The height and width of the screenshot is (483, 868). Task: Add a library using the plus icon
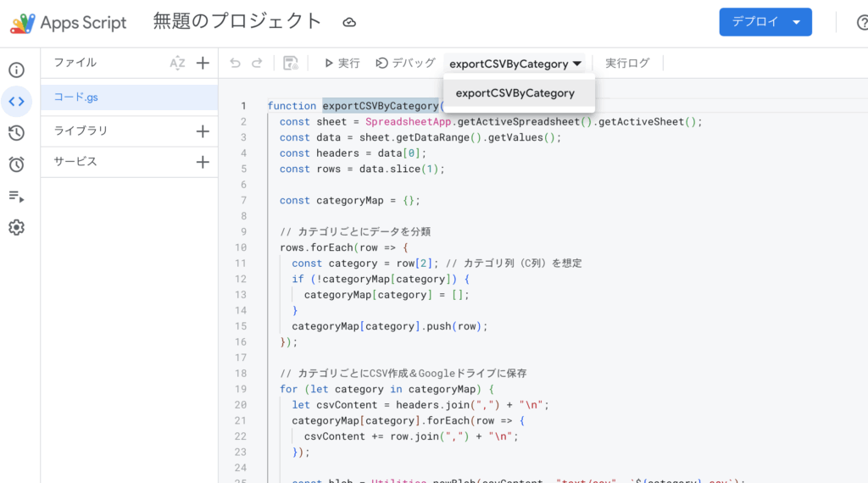click(x=203, y=131)
